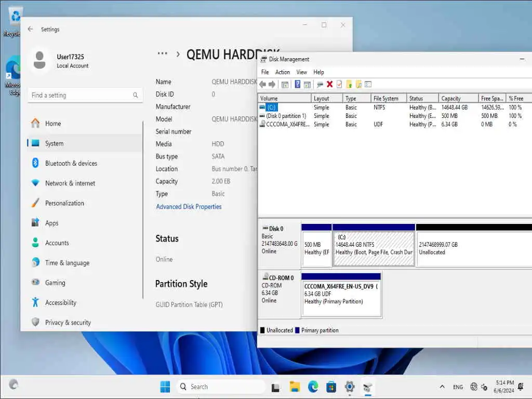Click the search magnifier in Settings
This screenshot has width=532, height=399.
(x=136, y=96)
